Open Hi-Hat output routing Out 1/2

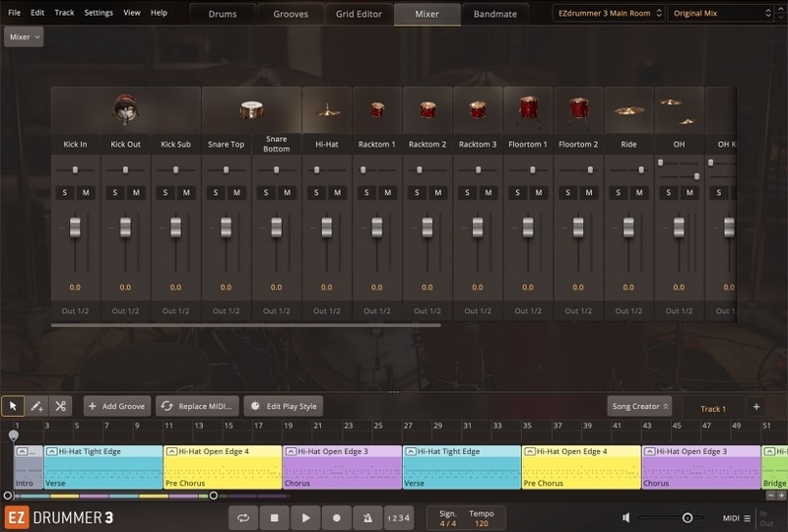click(327, 310)
